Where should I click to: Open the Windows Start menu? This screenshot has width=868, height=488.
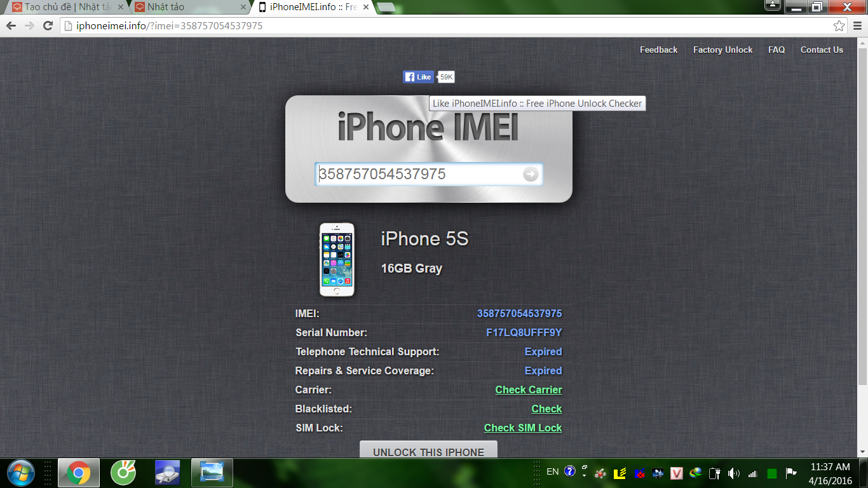pyautogui.click(x=20, y=473)
